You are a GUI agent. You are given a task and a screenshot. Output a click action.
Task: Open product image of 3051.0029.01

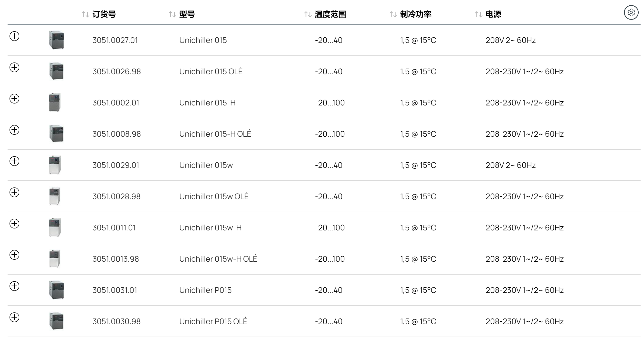(x=55, y=165)
